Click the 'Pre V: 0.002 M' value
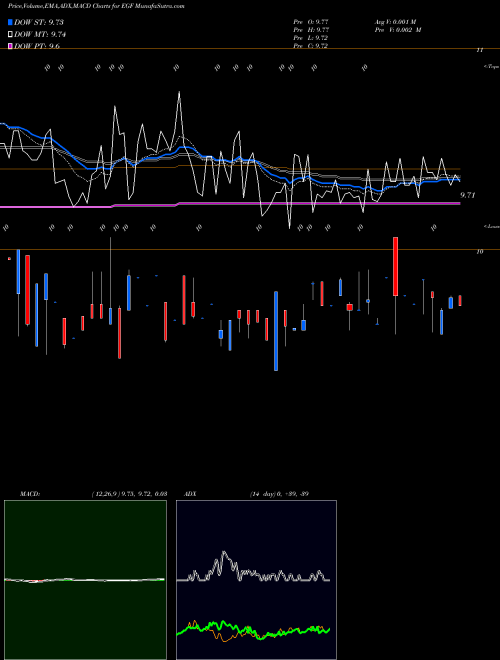The width and height of the screenshot is (500, 660). [398, 30]
